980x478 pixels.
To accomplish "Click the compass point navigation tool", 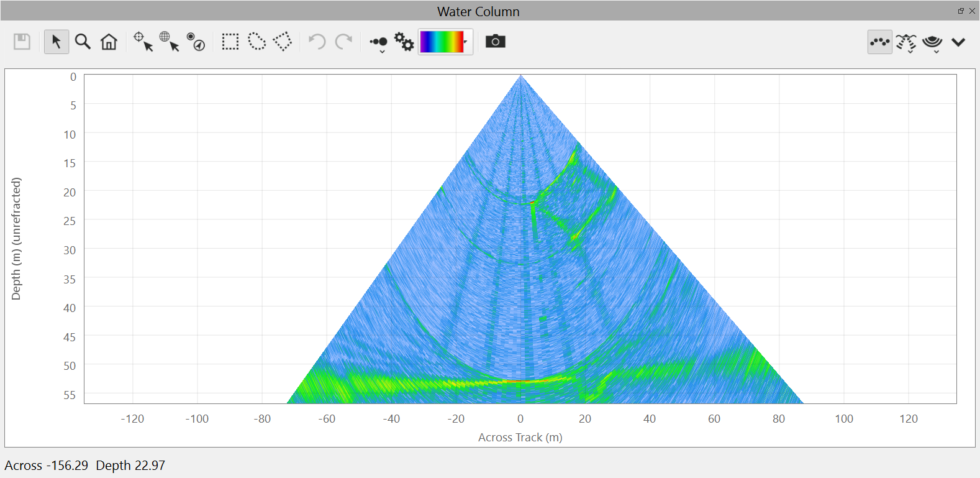I will click(196, 42).
